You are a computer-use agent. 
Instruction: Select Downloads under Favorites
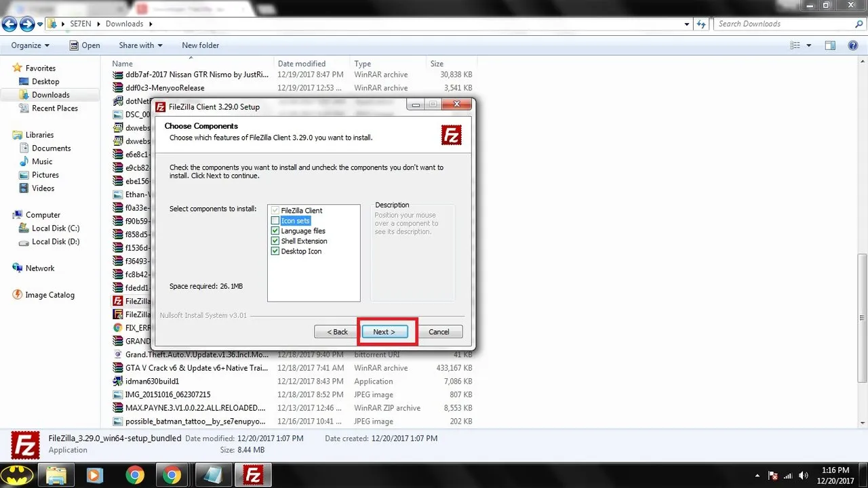pos(50,95)
